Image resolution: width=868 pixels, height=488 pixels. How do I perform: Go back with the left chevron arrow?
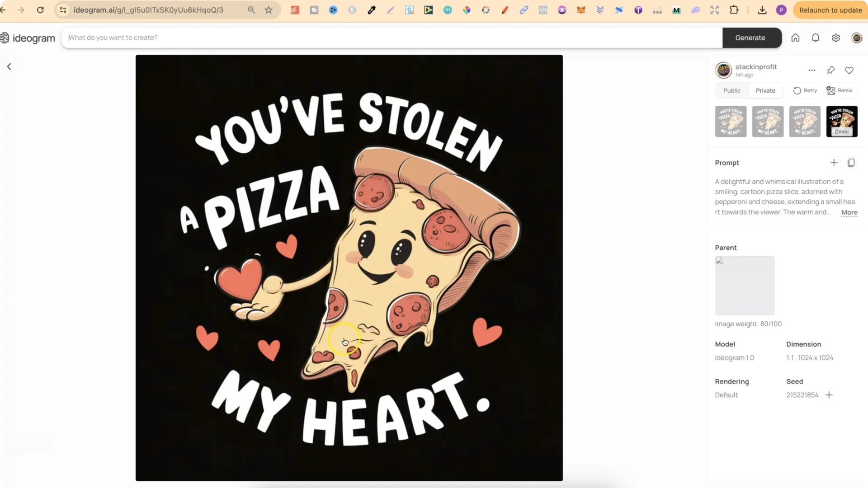point(9,67)
